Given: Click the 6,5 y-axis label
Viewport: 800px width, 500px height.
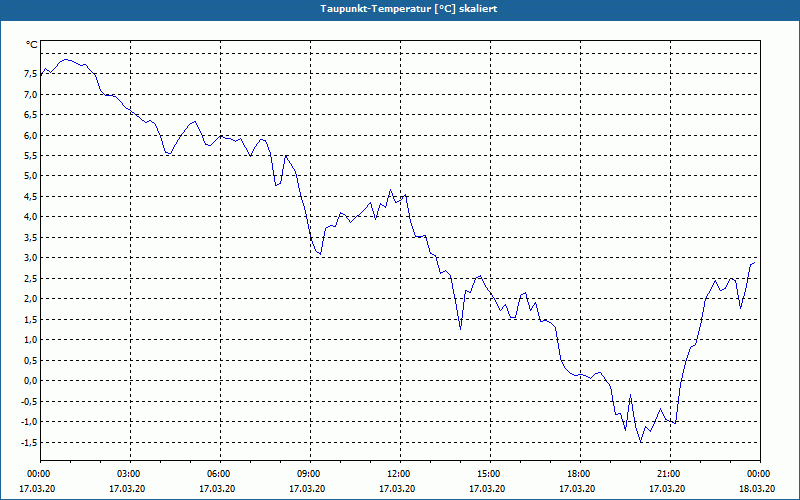Looking at the screenshot, I should tap(31, 115).
